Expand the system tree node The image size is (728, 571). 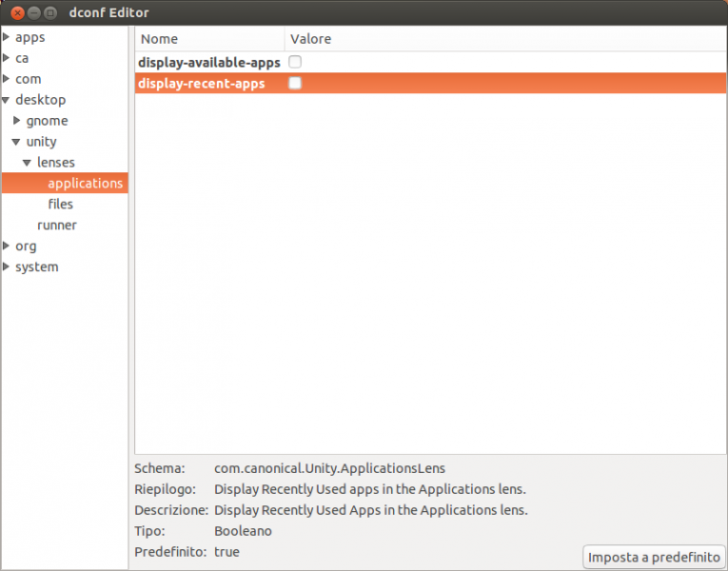point(6,266)
